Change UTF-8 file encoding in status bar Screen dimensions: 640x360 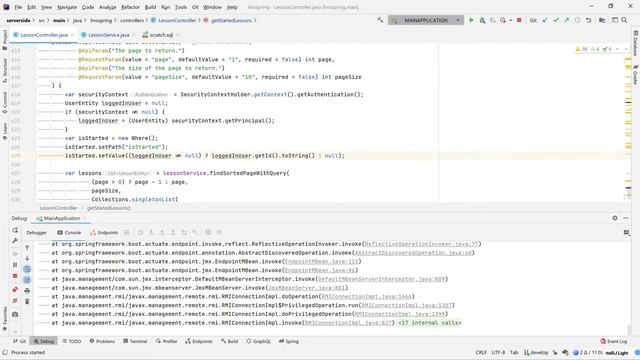pyautogui.click(x=498, y=353)
